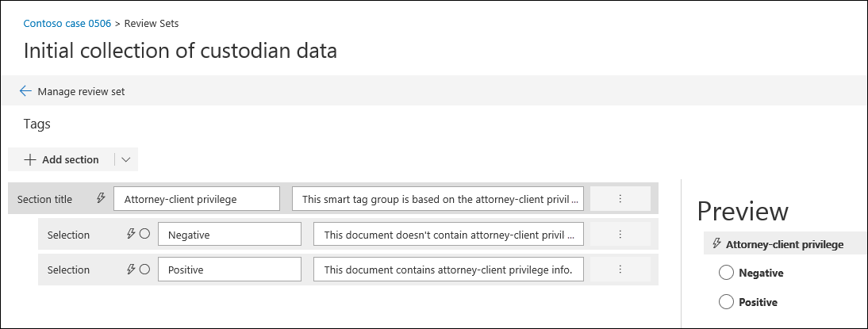Click the Negative tag name field
This screenshot has width=868, height=329.
[229, 235]
